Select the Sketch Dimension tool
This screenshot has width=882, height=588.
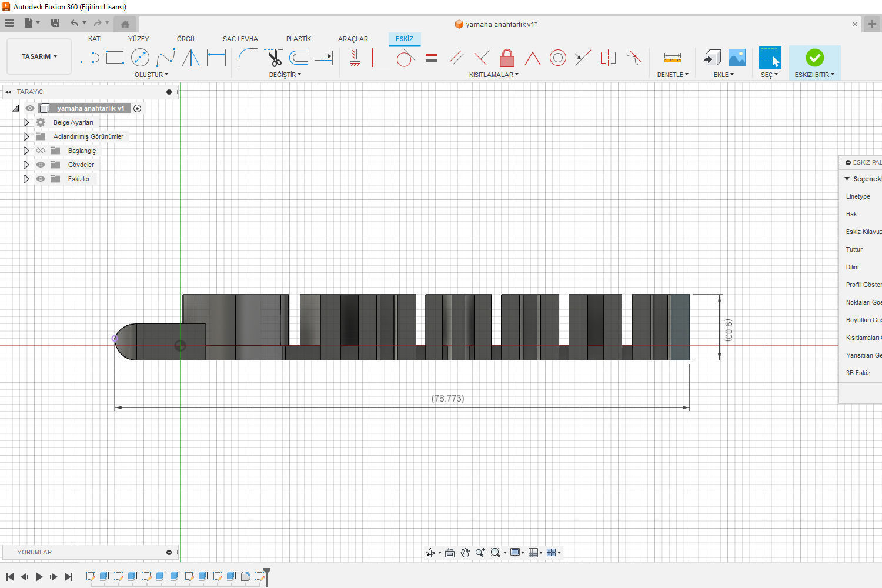(216, 58)
